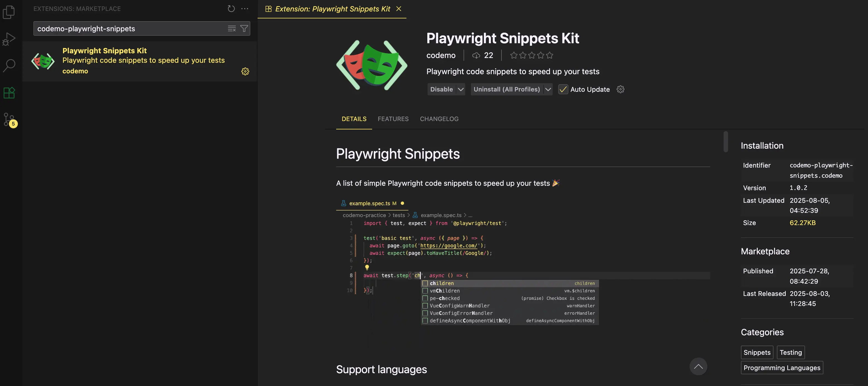Image resolution: width=868 pixels, height=386 pixels.
Task: Click the Disable button
Action: 442,89
